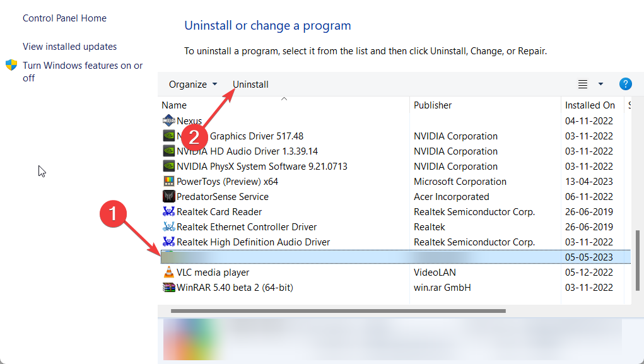The width and height of the screenshot is (644, 364).
Task: Click the Realtek Card Reader icon
Action: pos(168,212)
